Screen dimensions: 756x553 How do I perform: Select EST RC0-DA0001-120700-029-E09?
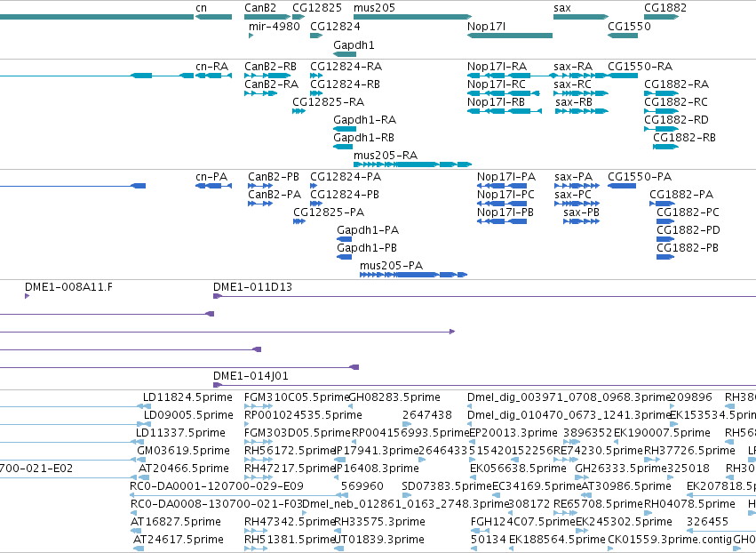[217, 486]
